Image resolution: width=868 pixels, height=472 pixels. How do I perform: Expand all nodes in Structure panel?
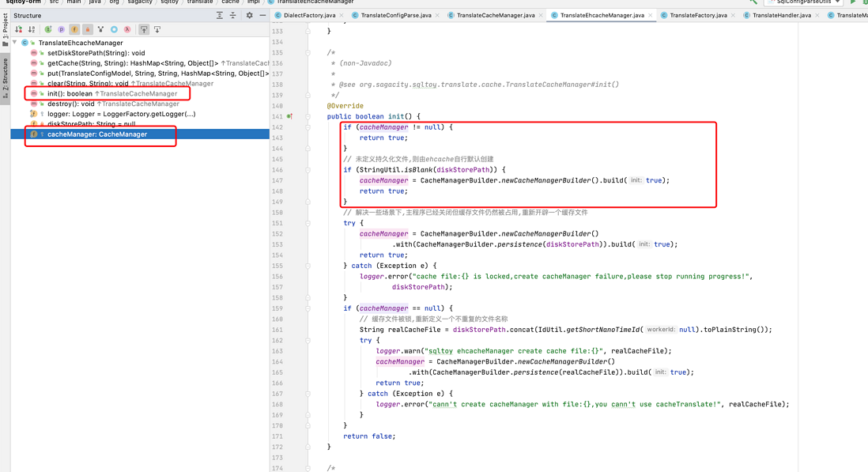[220, 16]
